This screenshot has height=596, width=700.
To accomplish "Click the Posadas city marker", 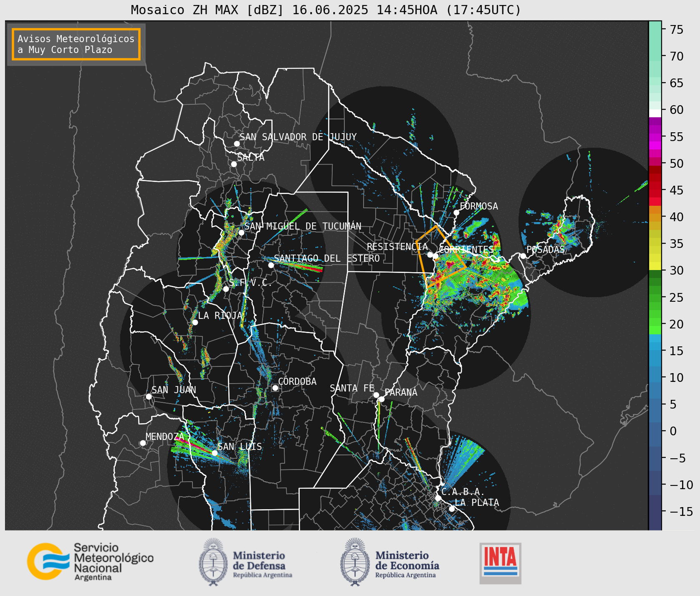I will coord(523,256).
